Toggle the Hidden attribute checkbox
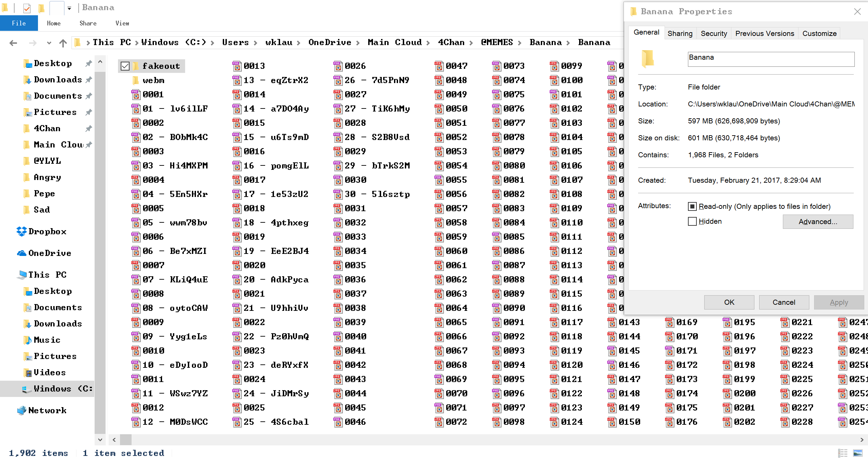The height and width of the screenshot is (460, 868). pyautogui.click(x=692, y=221)
